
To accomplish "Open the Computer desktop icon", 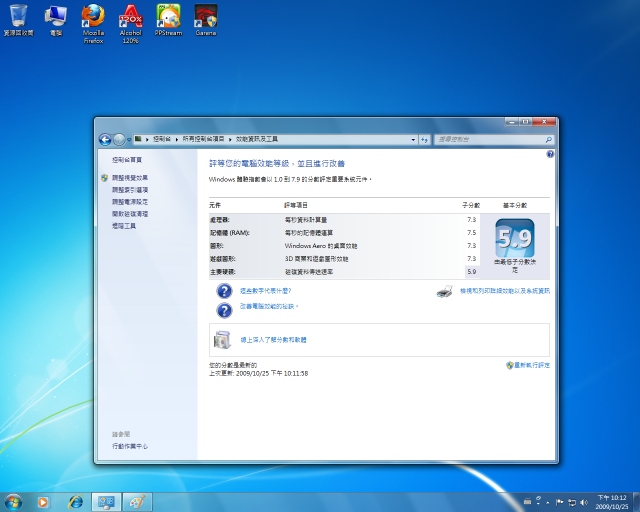I will (56, 20).
